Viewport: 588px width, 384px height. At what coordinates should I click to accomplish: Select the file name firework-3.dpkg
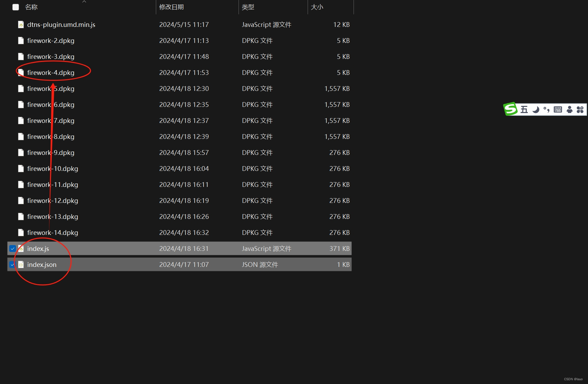point(51,57)
